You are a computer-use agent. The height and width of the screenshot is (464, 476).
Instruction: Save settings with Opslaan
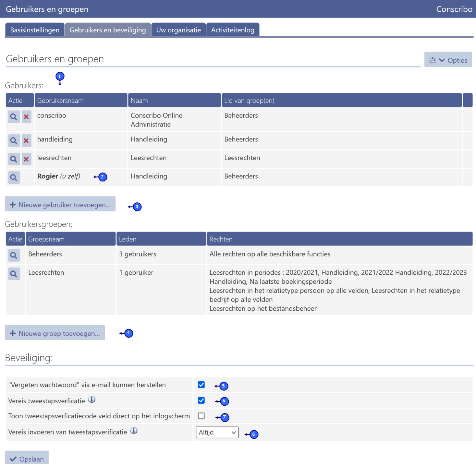point(27,458)
